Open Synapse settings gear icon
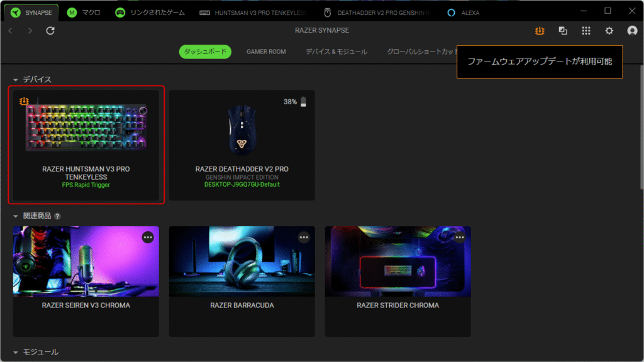This screenshot has width=644, height=362. (x=609, y=31)
